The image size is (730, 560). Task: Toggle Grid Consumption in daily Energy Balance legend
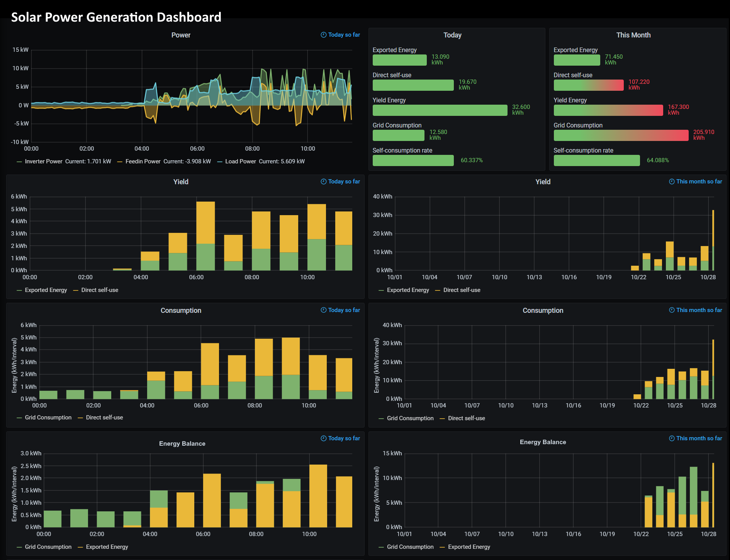48,547
